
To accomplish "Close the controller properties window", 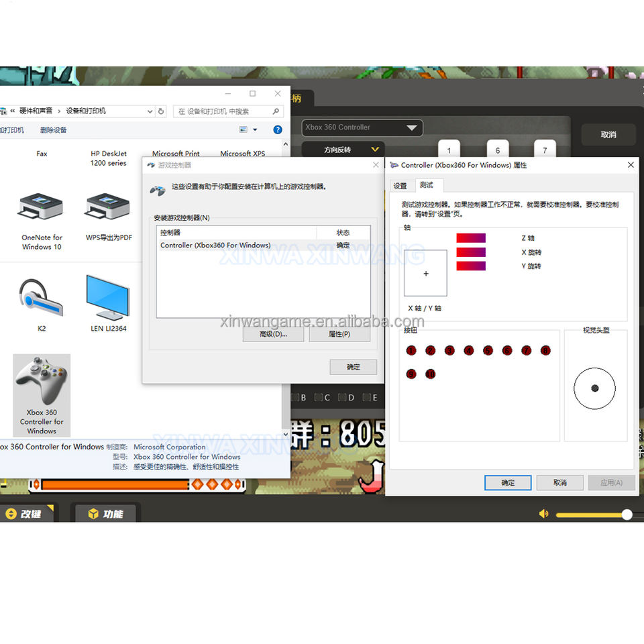I will pyautogui.click(x=631, y=165).
